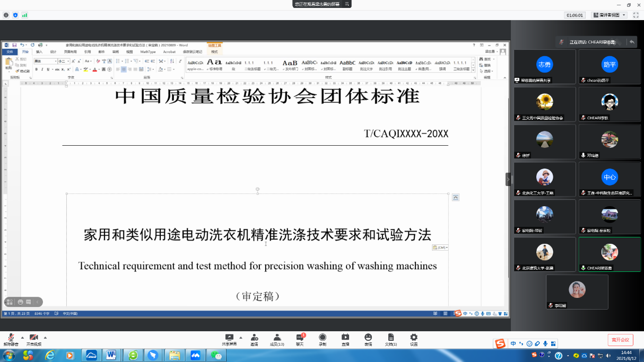
Task: Open the 文档(1) documents panel
Action: (391, 339)
